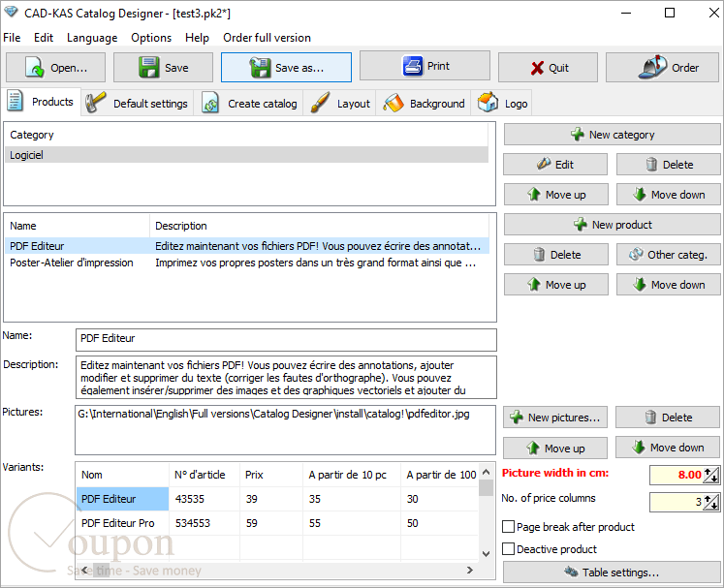
Task: Click the mailbox Order icon
Action: (652, 68)
